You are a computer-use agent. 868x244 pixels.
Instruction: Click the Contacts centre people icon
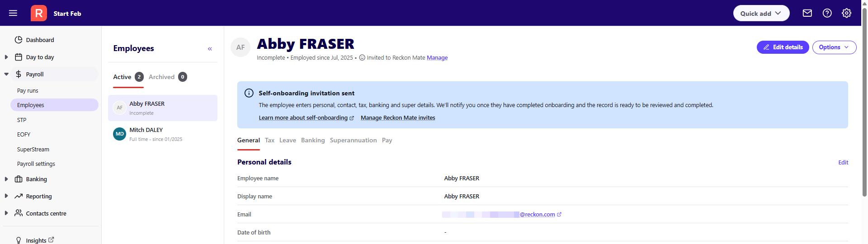tap(19, 213)
